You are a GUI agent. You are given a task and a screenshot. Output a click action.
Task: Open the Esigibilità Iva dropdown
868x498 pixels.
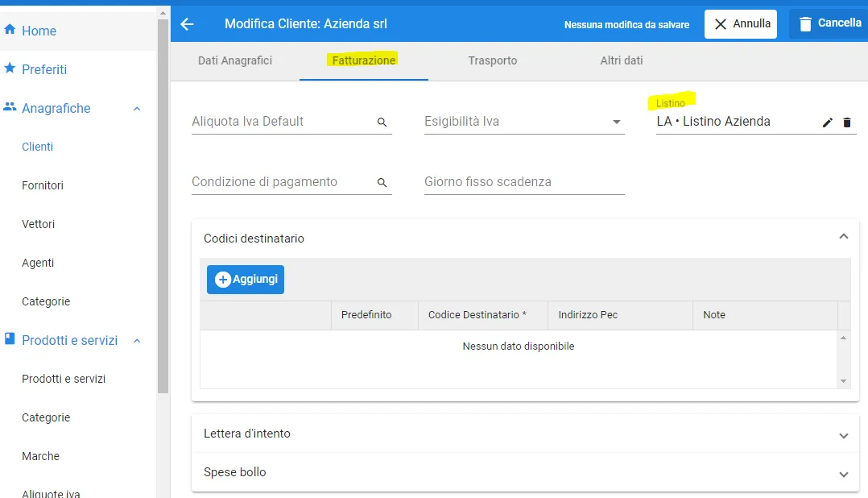(616, 122)
